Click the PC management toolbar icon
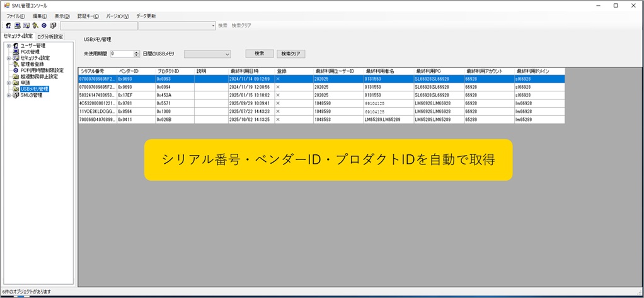This screenshot has width=644, height=298. (x=17, y=26)
